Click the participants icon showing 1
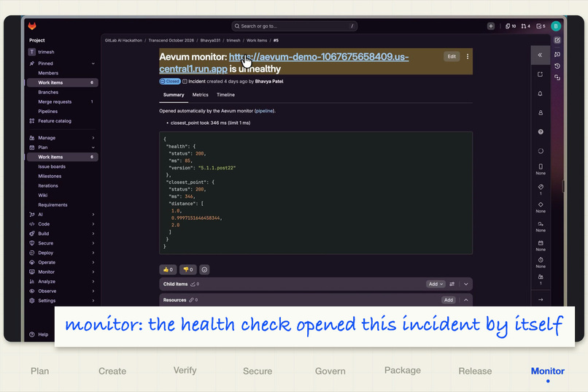Viewport: 588px width, 392px height. click(x=541, y=280)
